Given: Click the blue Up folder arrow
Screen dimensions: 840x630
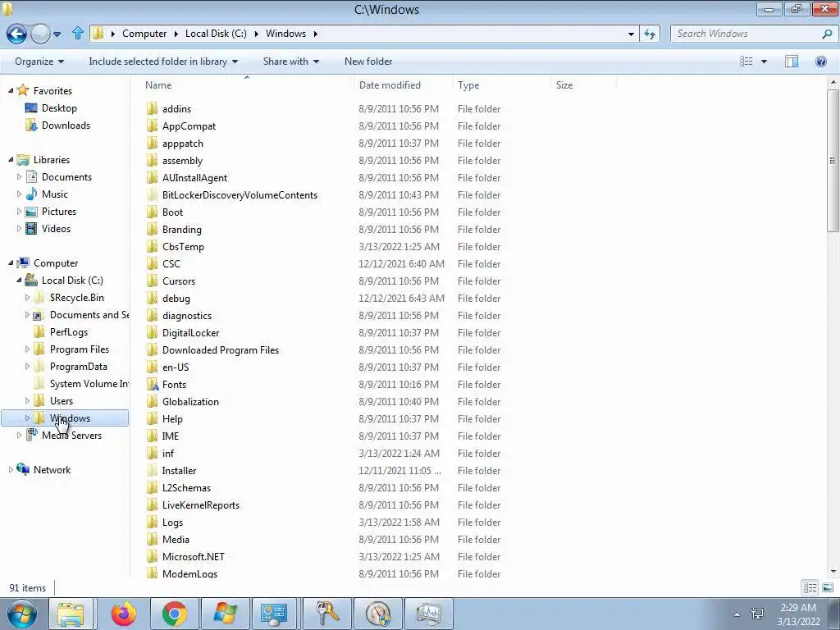Looking at the screenshot, I should pyautogui.click(x=78, y=33).
